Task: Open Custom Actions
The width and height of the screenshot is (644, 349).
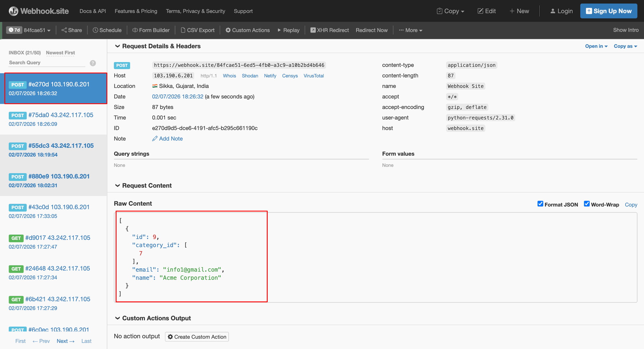Action: point(248,30)
